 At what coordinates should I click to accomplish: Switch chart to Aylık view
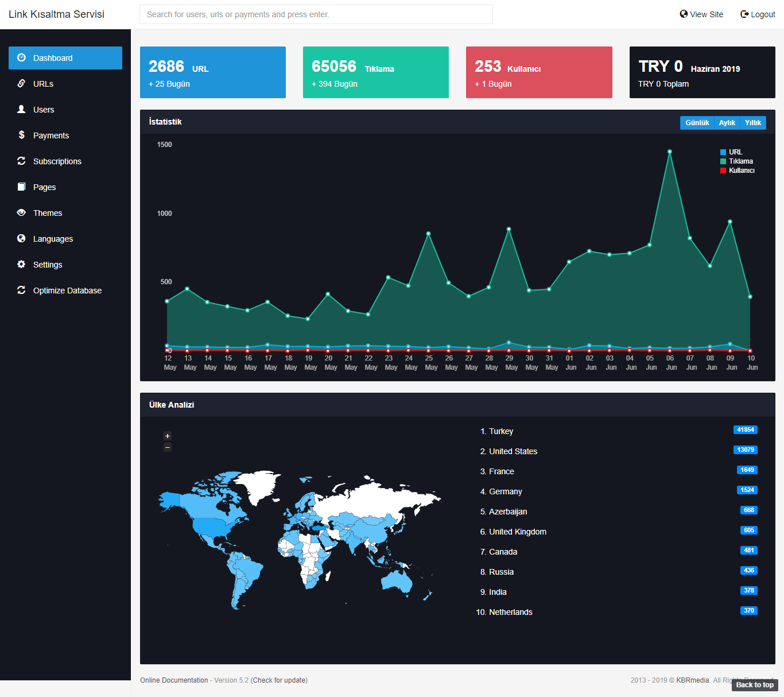[727, 123]
